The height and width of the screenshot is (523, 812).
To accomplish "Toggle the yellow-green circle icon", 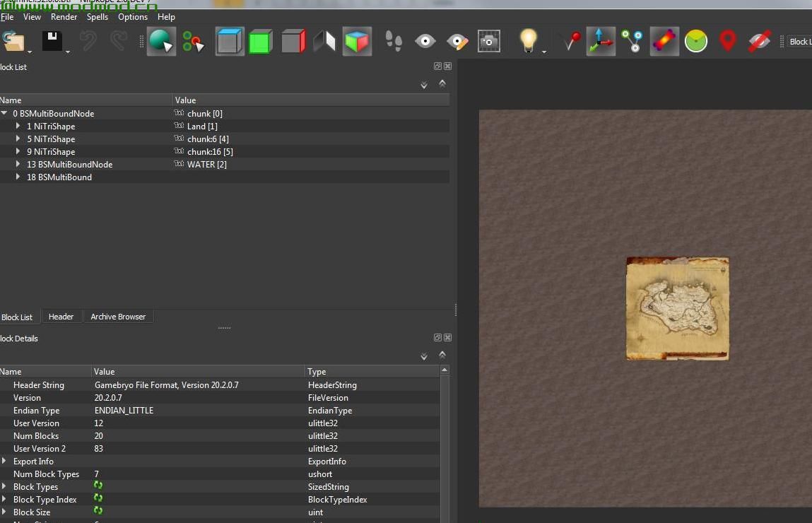I will (696, 42).
